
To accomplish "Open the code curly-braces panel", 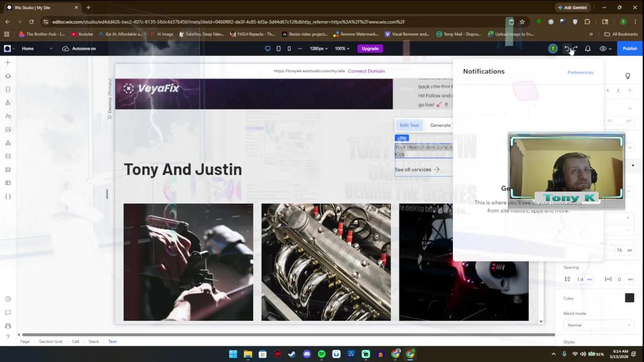I will 8,197.
